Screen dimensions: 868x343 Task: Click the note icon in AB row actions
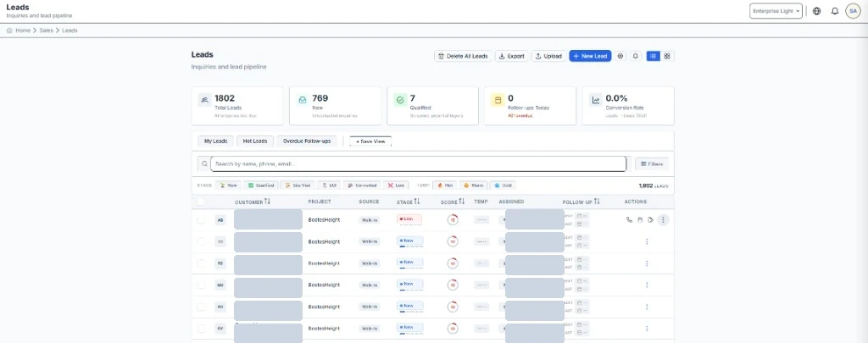click(650, 219)
